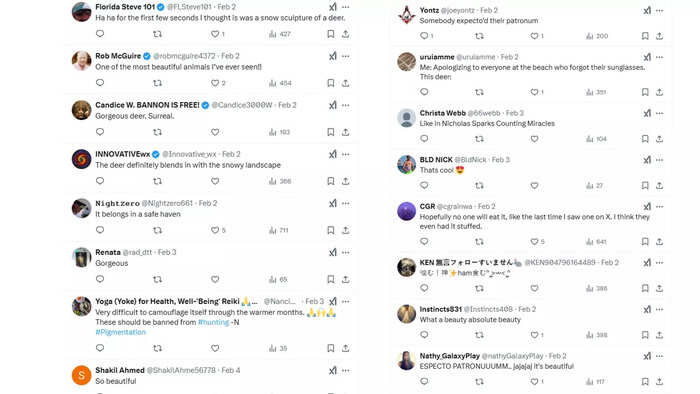Bookmark the INNOVATIVEwx tweet
The width and height of the screenshot is (700, 394).
pos(330,181)
